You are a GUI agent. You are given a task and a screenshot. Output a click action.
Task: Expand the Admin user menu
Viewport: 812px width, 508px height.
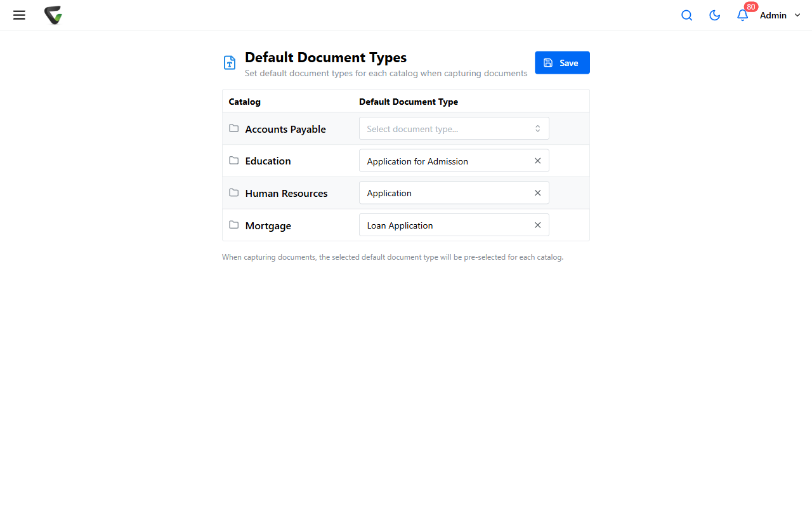780,15
